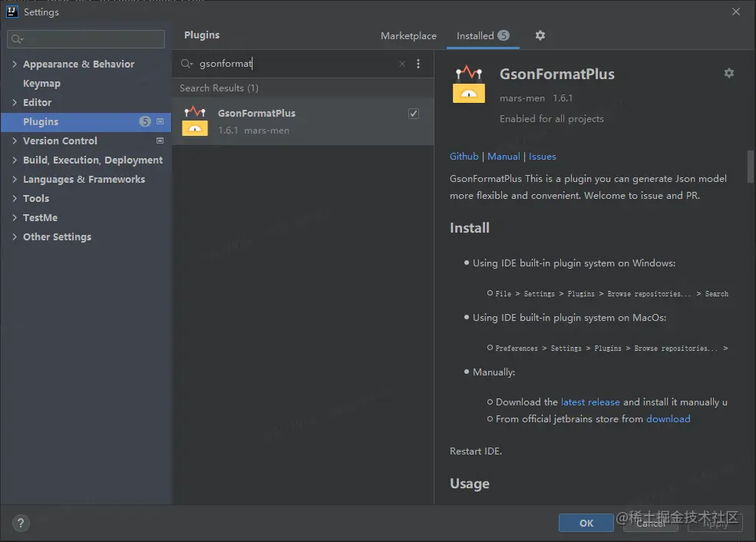
Task: Open the Manual link
Action: [x=503, y=157]
